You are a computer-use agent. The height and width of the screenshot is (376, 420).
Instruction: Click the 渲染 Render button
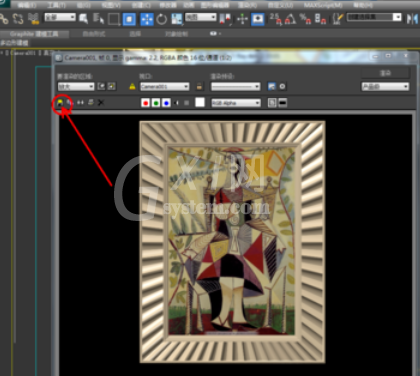385,73
